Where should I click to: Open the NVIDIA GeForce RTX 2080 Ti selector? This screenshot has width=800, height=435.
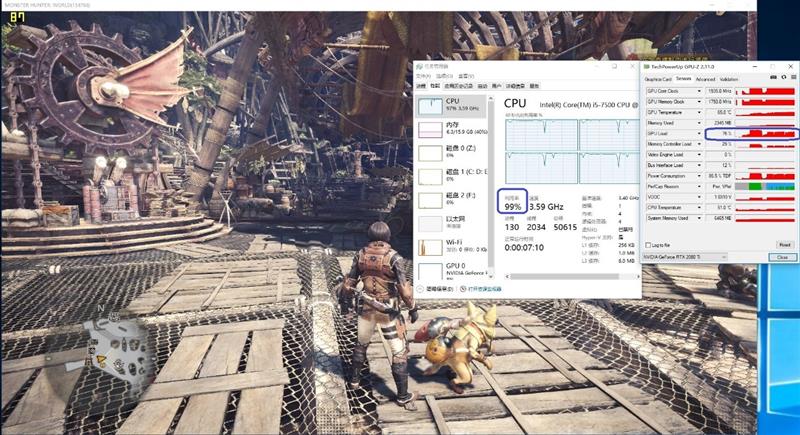pyautogui.click(x=685, y=257)
